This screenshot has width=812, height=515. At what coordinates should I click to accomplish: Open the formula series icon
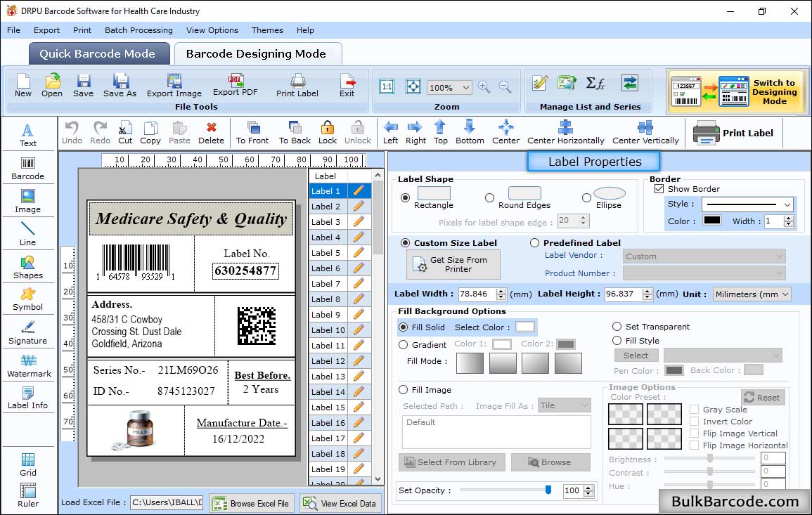pyautogui.click(x=595, y=83)
